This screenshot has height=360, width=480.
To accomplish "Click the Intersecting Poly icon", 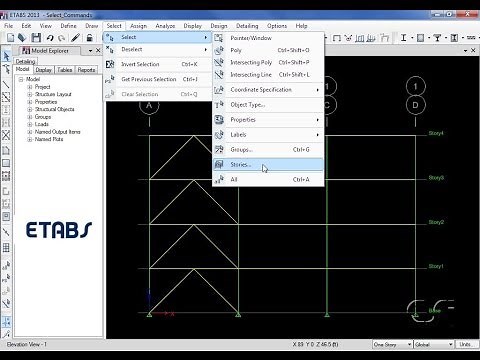I will coord(219,62).
